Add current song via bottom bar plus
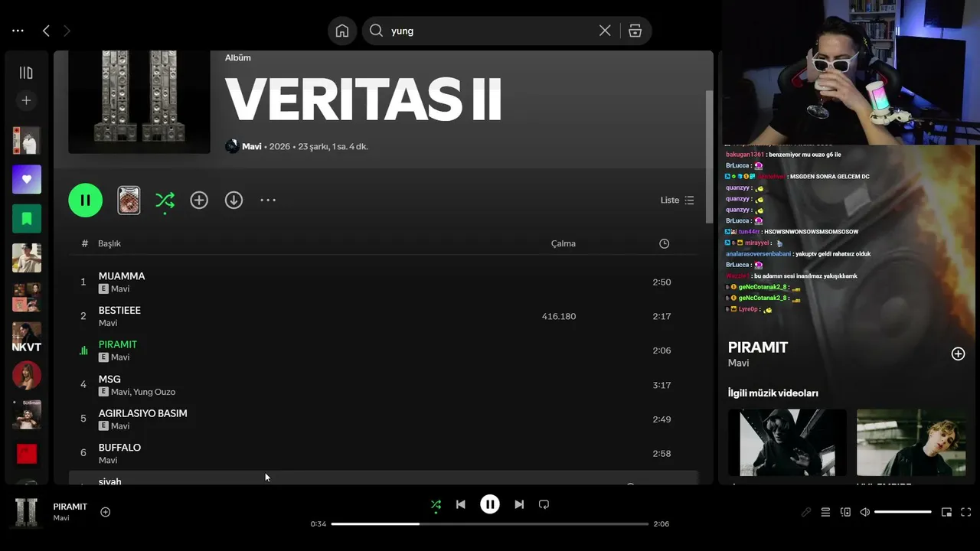 [106, 512]
